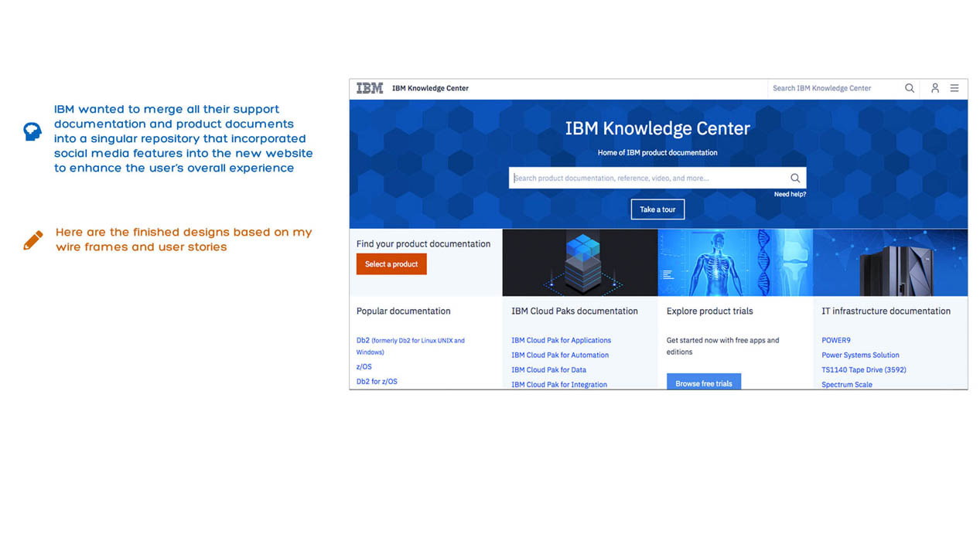Open the hamburger menu icon

point(954,88)
